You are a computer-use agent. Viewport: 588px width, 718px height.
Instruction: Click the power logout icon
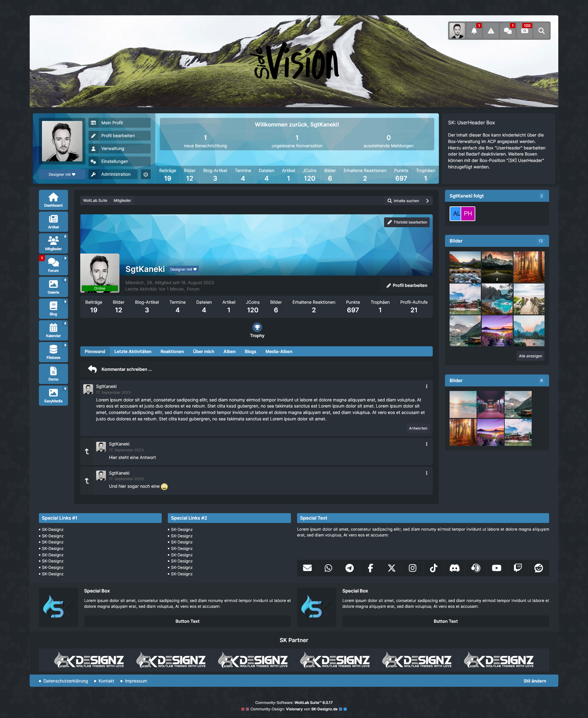pos(146,175)
